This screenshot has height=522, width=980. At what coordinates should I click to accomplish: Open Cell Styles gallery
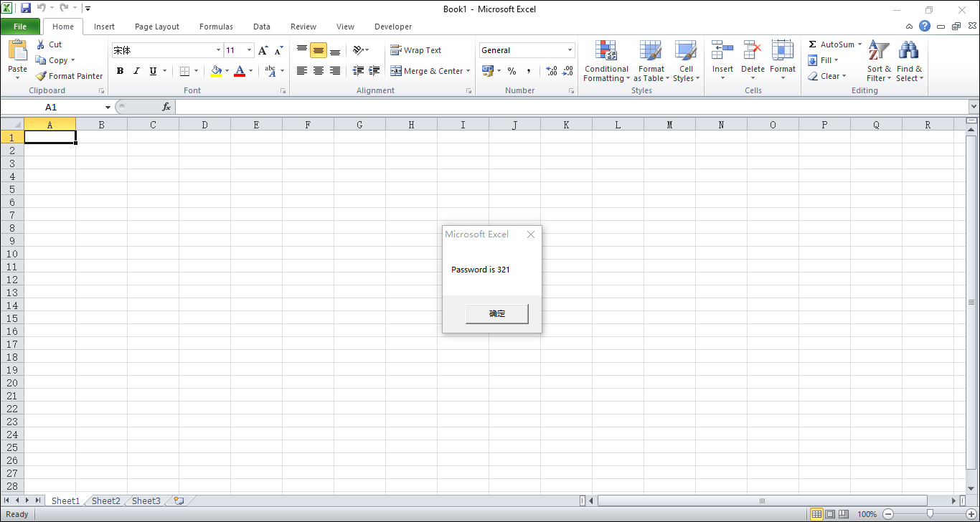click(x=686, y=62)
